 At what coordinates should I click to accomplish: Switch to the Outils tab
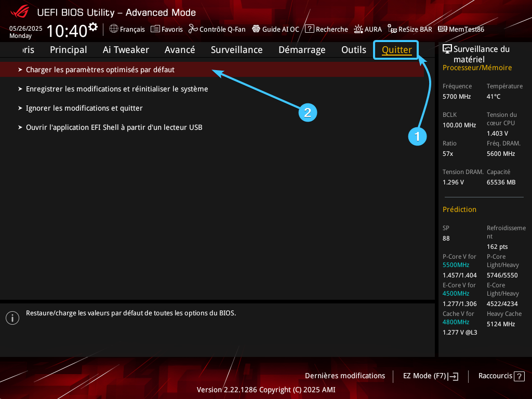coord(354,50)
